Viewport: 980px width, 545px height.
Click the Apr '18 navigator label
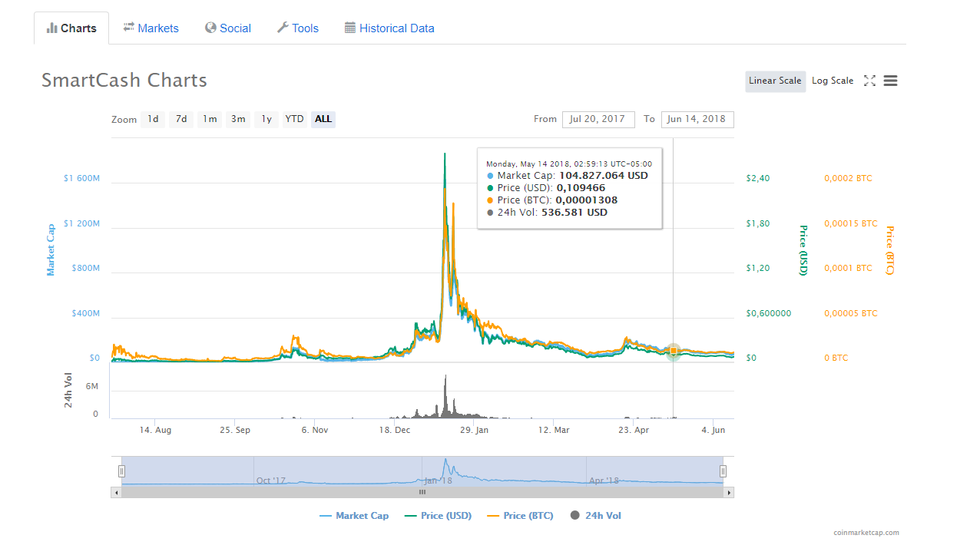604,481
